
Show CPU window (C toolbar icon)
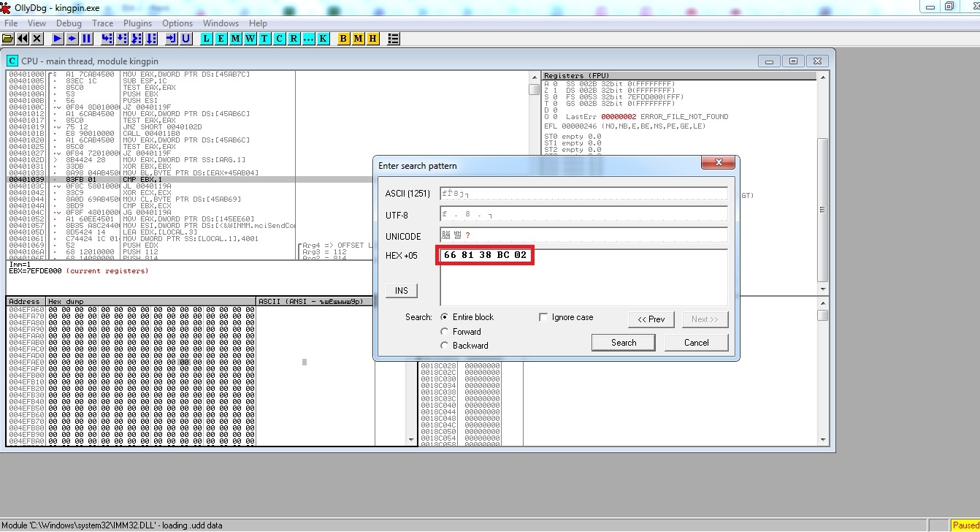coord(280,38)
